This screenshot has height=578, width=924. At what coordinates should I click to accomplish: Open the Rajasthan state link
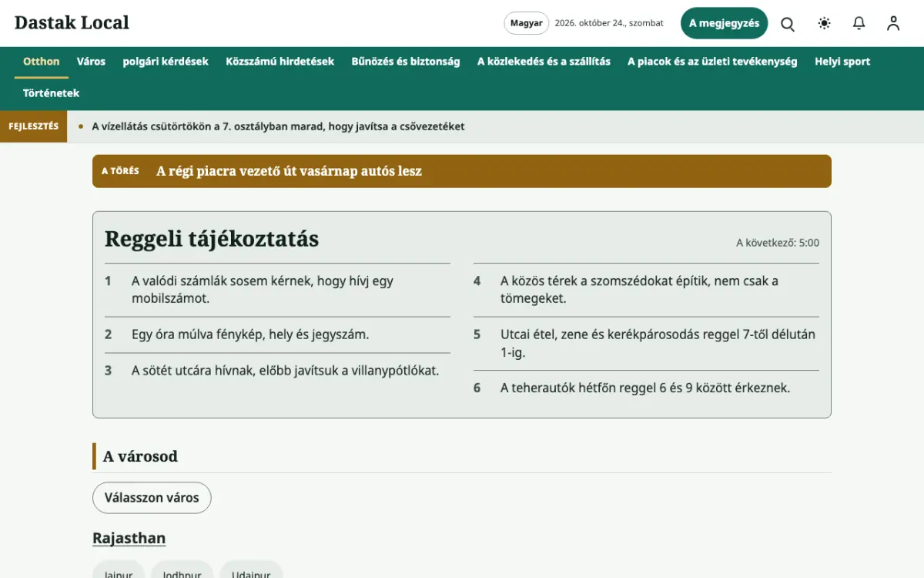129,538
